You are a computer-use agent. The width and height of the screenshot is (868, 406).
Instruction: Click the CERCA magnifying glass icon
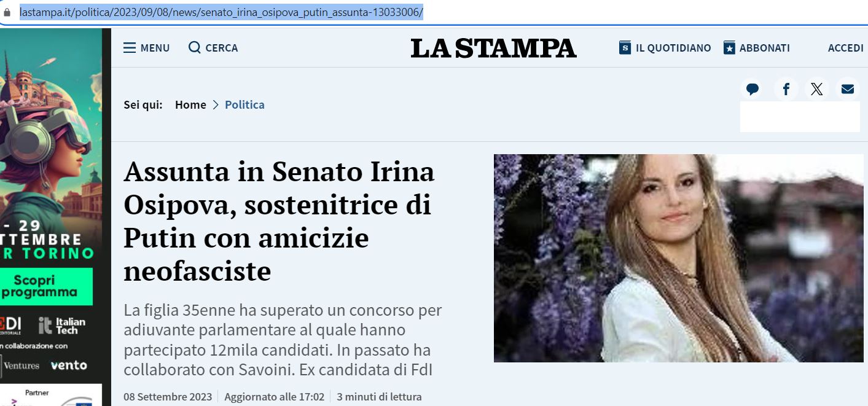(195, 47)
